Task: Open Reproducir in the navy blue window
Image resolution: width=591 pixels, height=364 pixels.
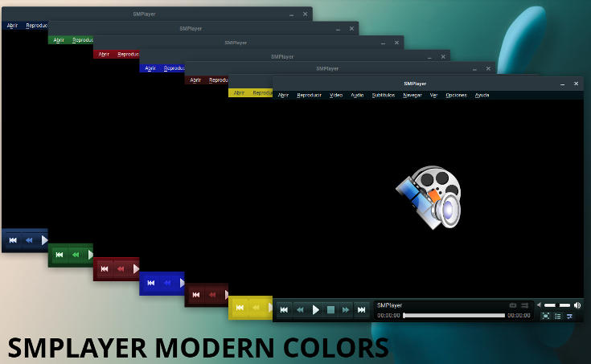Action: coord(36,26)
